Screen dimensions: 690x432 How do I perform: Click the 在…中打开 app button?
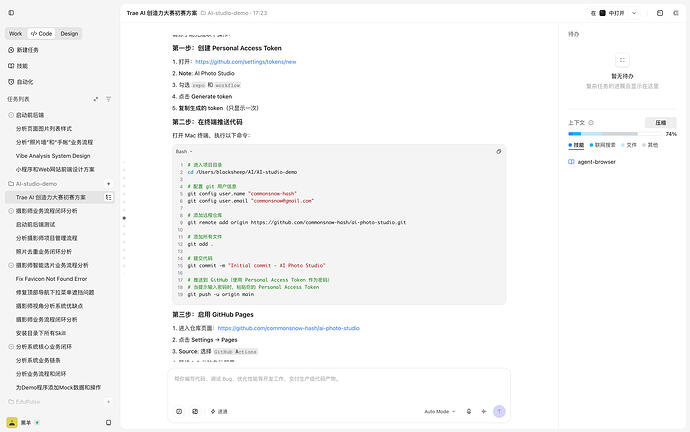(x=608, y=13)
